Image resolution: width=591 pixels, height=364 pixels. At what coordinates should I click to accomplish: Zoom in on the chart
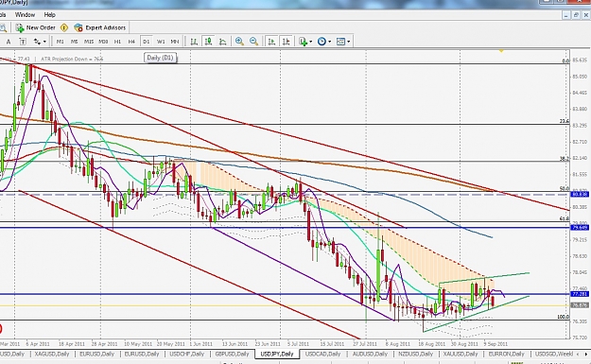[x=239, y=42]
